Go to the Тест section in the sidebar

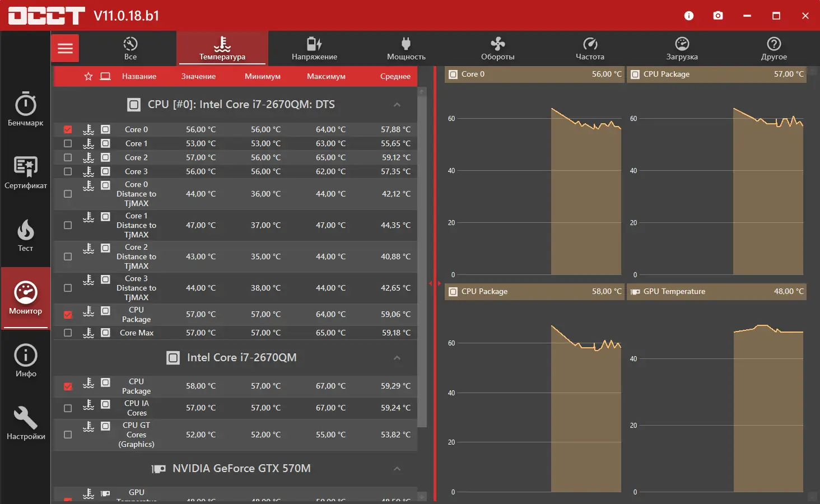click(x=26, y=235)
